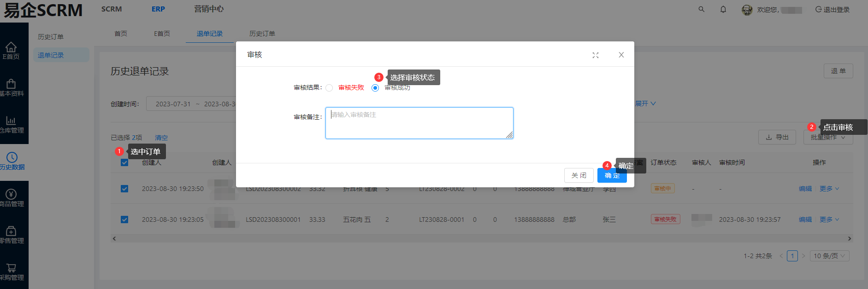Click the 审核中 status tag in the table
868x289 pixels.
pos(663,189)
